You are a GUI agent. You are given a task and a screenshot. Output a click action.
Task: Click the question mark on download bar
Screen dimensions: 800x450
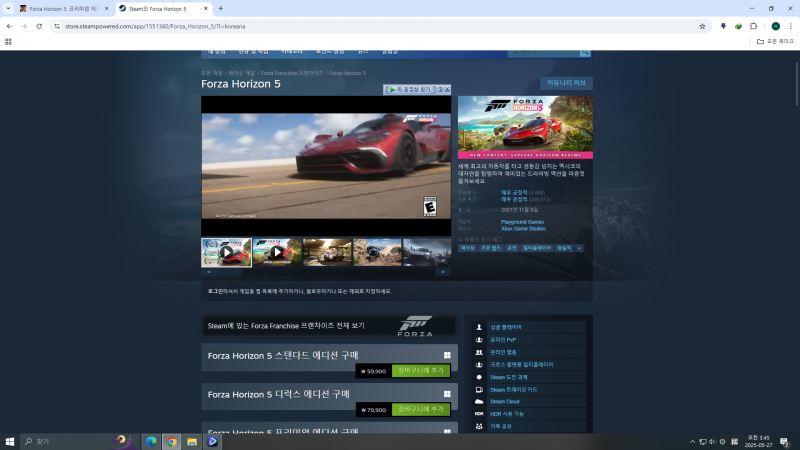(440, 89)
